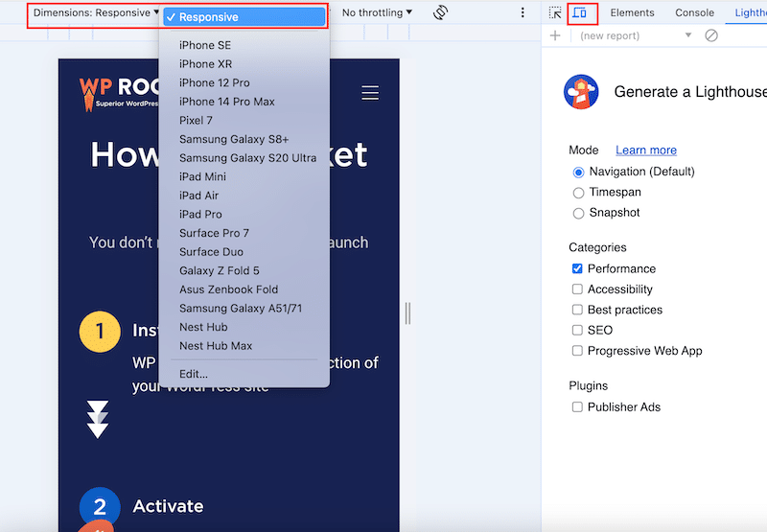Choose Samsung Galaxy S8+ device

click(x=234, y=139)
